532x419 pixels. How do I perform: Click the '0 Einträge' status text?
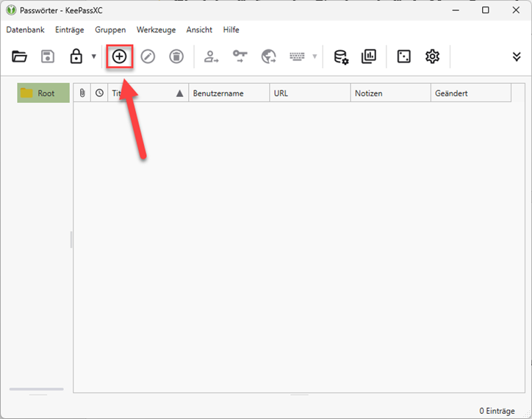pyautogui.click(x=497, y=411)
